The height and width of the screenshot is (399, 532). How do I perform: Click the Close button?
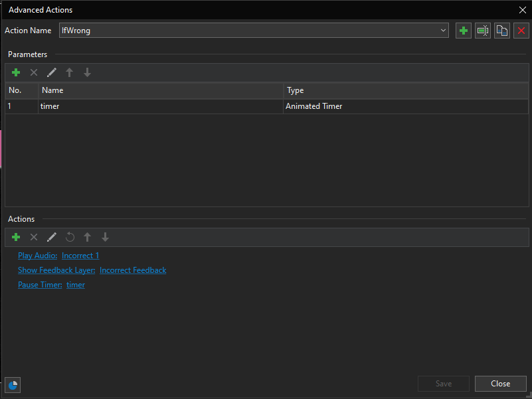(x=500, y=384)
